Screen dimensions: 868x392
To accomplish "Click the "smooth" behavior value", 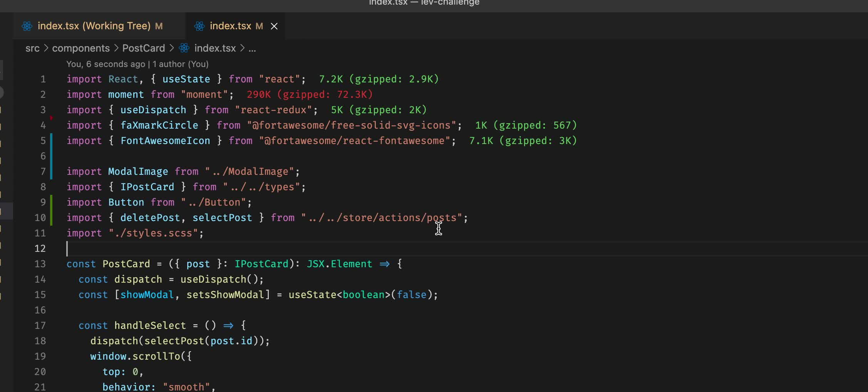I will (186, 387).
